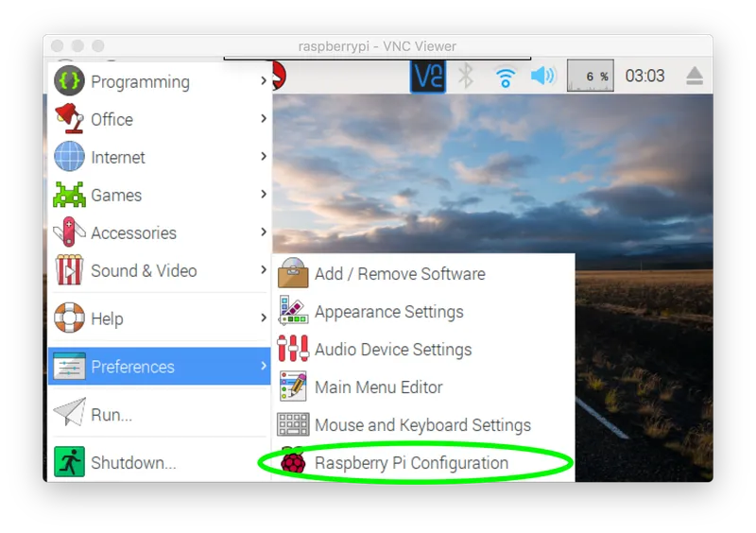This screenshot has width=756, height=533.
Task: Open Mouse and Keyboard Settings
Action: [423, 424]
